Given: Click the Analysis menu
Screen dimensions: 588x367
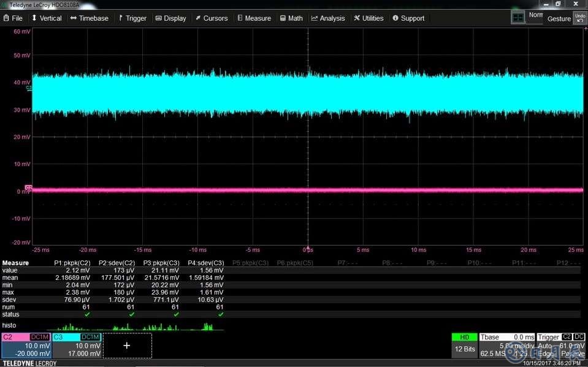Looking at the screenshot, I should (328, 18).
